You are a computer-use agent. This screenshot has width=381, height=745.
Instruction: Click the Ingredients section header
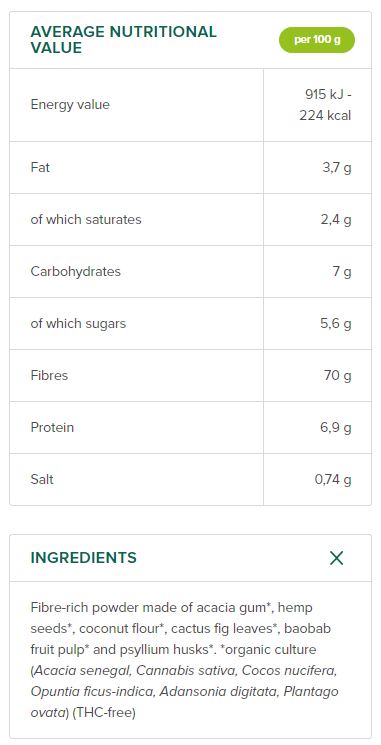click(84, 558)
